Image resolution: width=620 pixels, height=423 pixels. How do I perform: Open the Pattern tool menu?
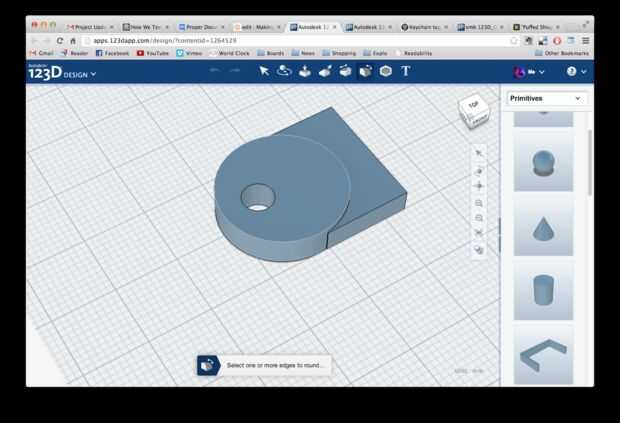345,71
